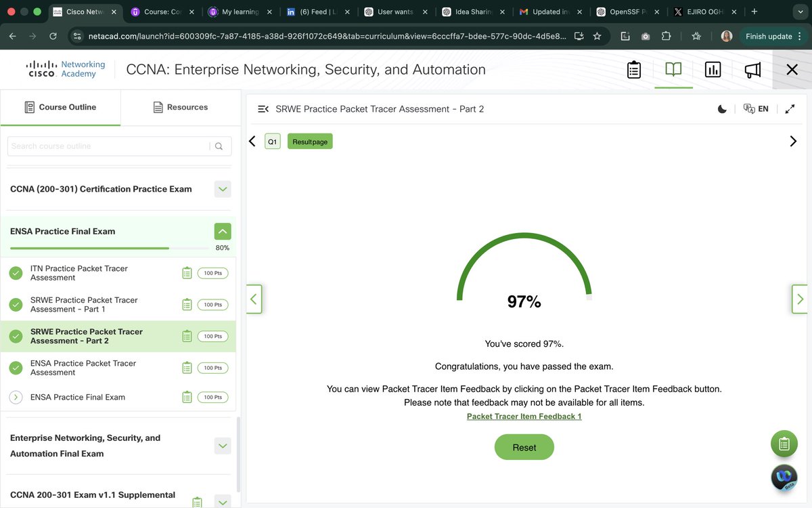
Task: Expand Enterprise Networking, Security, and Automation Final Exam
Action: pyautogui.click(x=223, y=446)
